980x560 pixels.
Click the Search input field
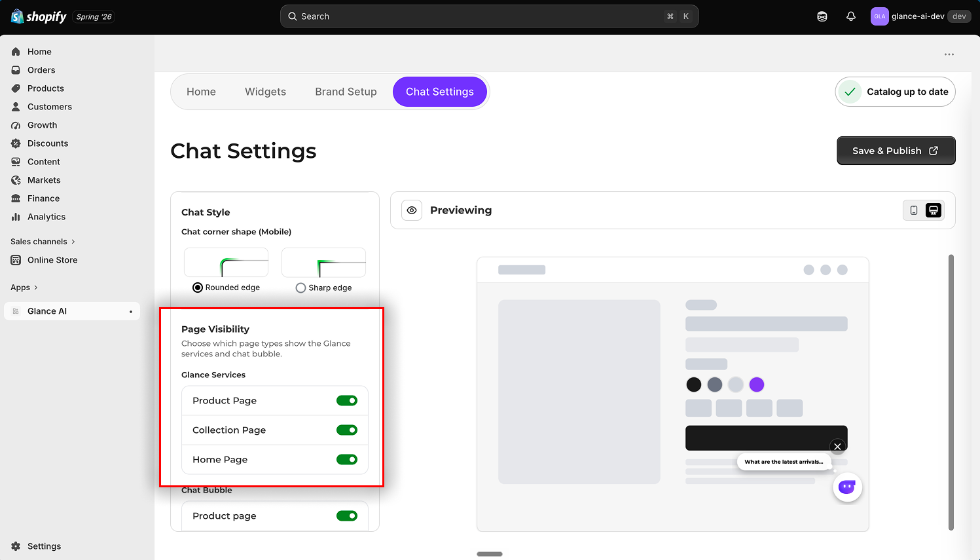pos(489,16)
